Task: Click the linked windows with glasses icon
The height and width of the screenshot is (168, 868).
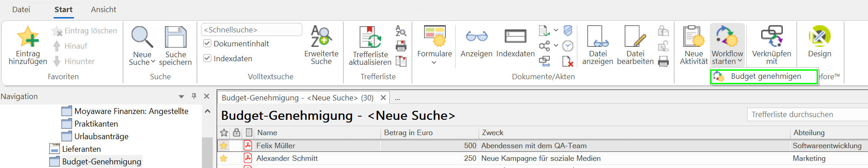Action: (x=544, y=61)
